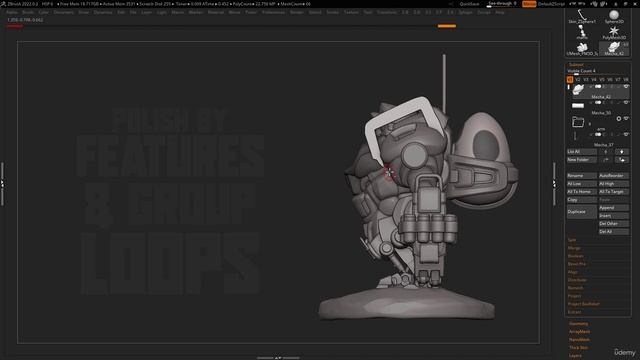Click the Mecha_30 subtool thumbnail
Viewport: 640px width, 360px height.
[578, 106]
